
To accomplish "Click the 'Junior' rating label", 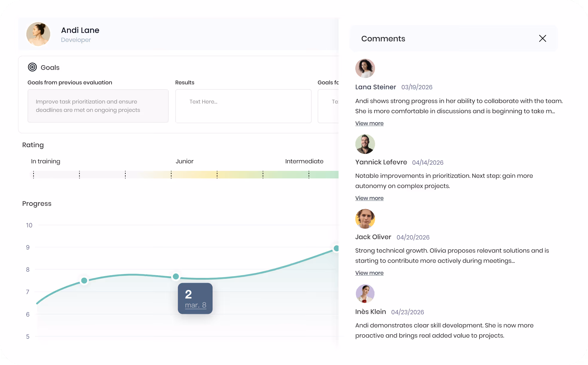I will click(185, 161).
